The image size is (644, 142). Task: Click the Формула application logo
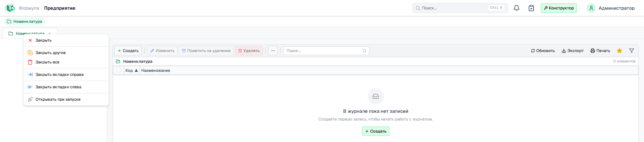click(10, 8)
